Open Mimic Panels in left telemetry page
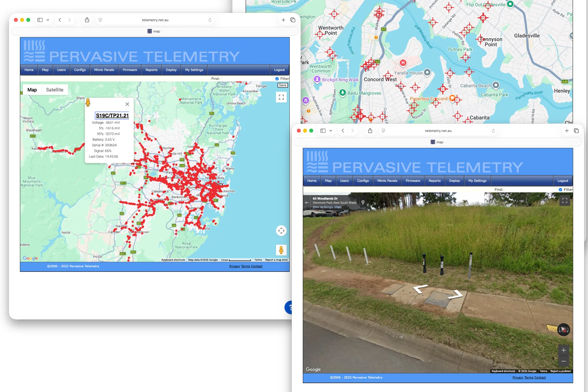The image size is (588, 392). 104,70
